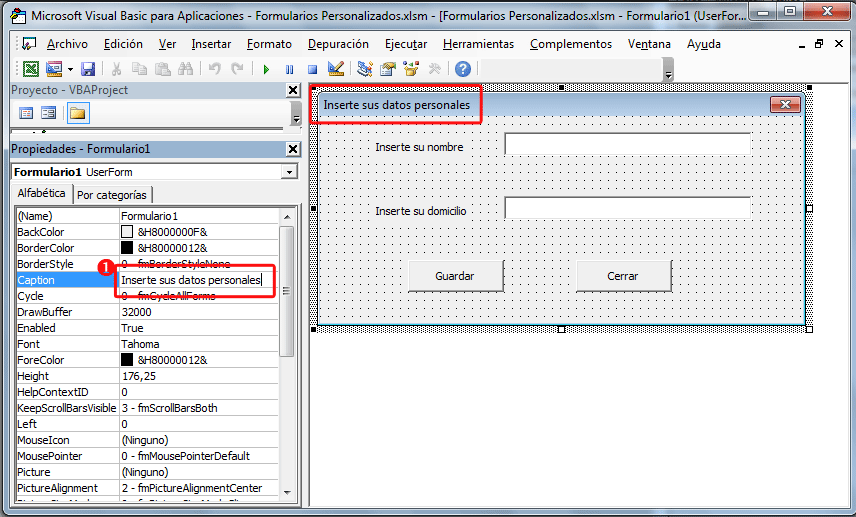Screen dimensions: 856x517
Task: Open the Insert UserForm dropdown arrow
Action: point(70,69)
